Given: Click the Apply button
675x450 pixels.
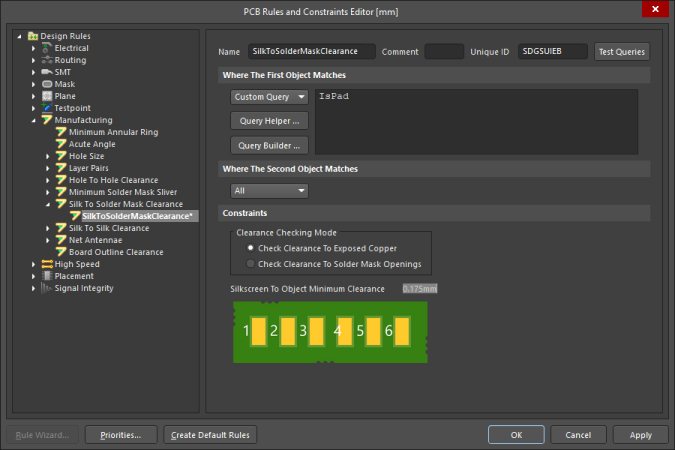Looking at the screenshot, I should 641,435.
